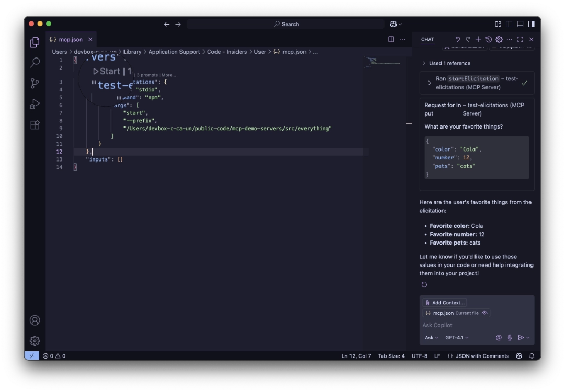This screenshot has height=392, width=565.
Task: Focus the Ask Copilot input field
Action: point(477,325)
